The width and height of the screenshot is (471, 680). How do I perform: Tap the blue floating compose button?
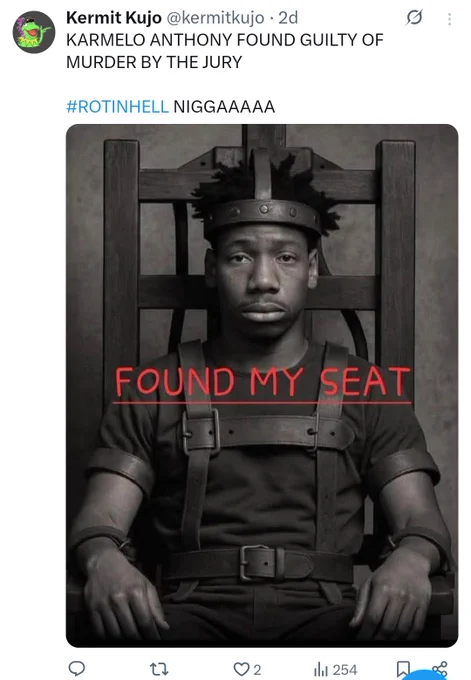click(425, 675)
